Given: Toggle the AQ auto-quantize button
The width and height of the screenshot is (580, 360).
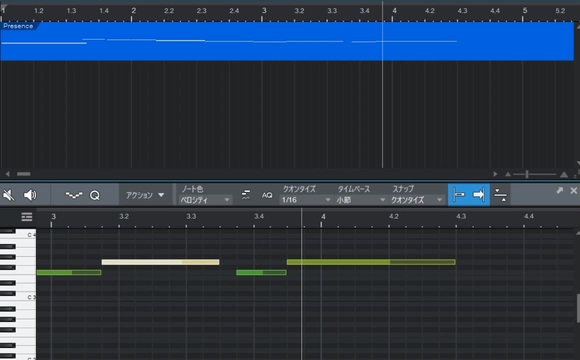Looking at the screenshot, I should tap(267, 195).
